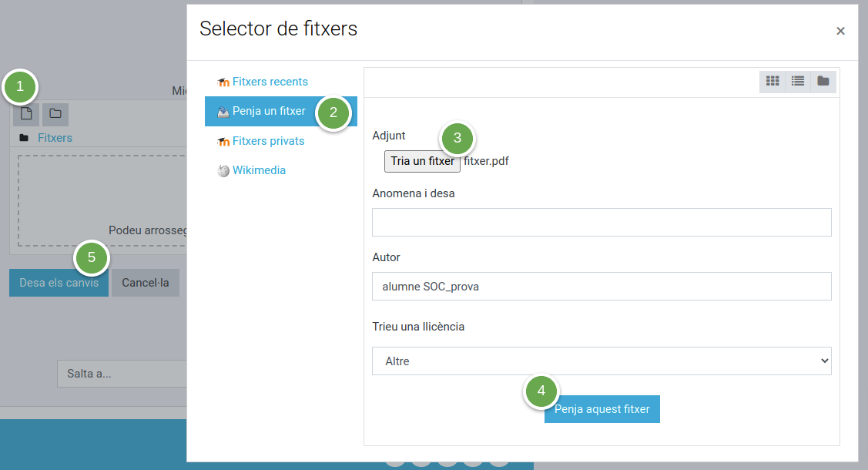Click the add file icon
This screenshot has height=470, width=868.
(x=26, y=114)
